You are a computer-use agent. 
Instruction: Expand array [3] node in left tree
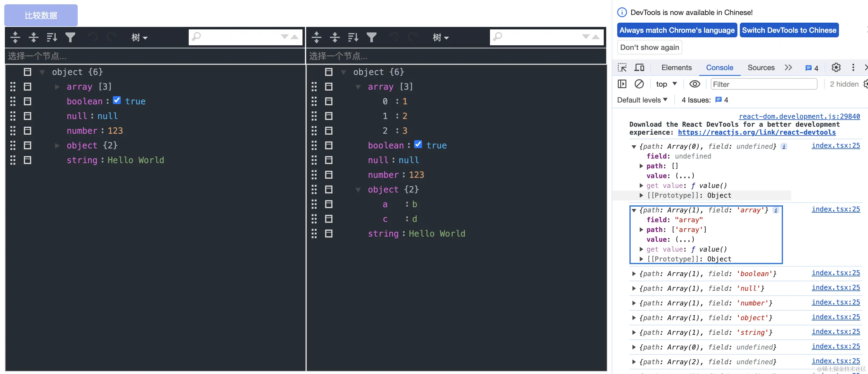[57, 87]
